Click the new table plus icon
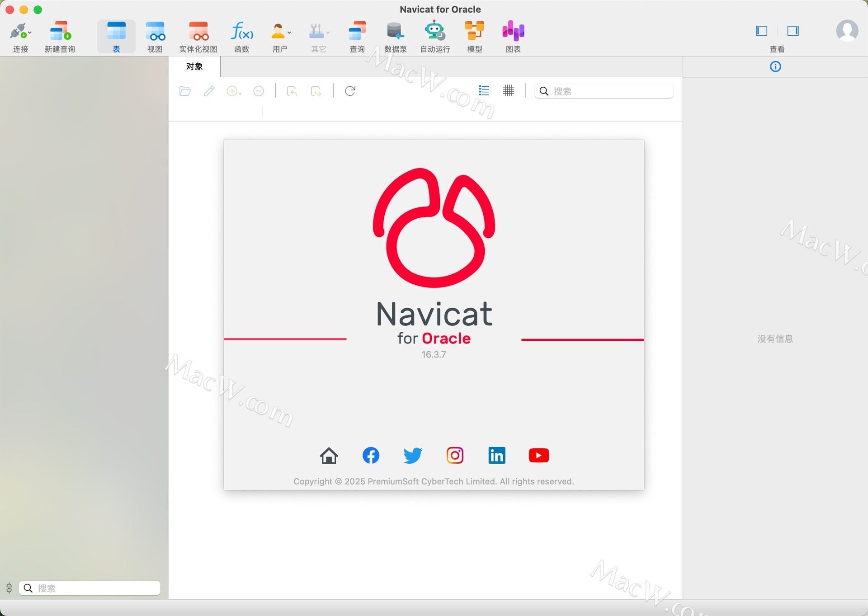Screen dimensions: 868x616 pos(233,91)
